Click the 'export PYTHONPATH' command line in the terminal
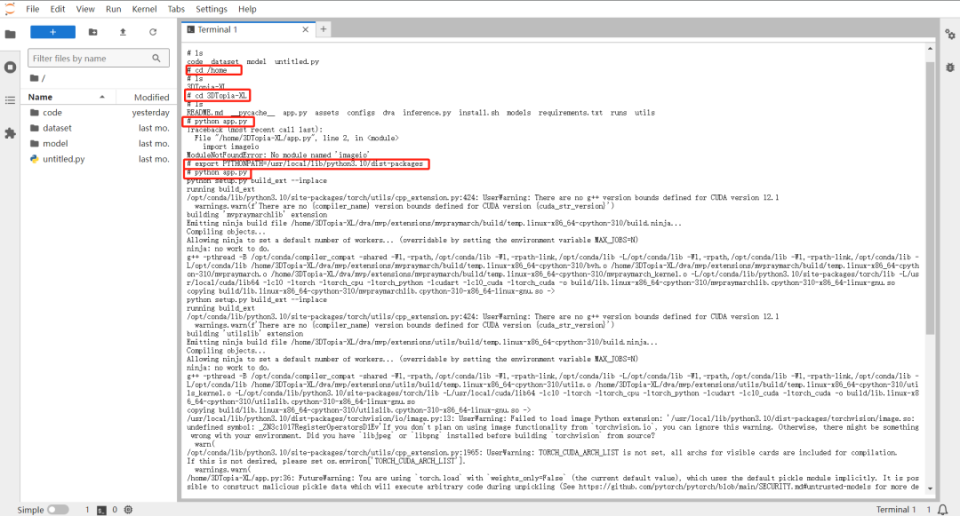This screenshot has height=516, width=960. pyautogui.click(x=307, y=164)
